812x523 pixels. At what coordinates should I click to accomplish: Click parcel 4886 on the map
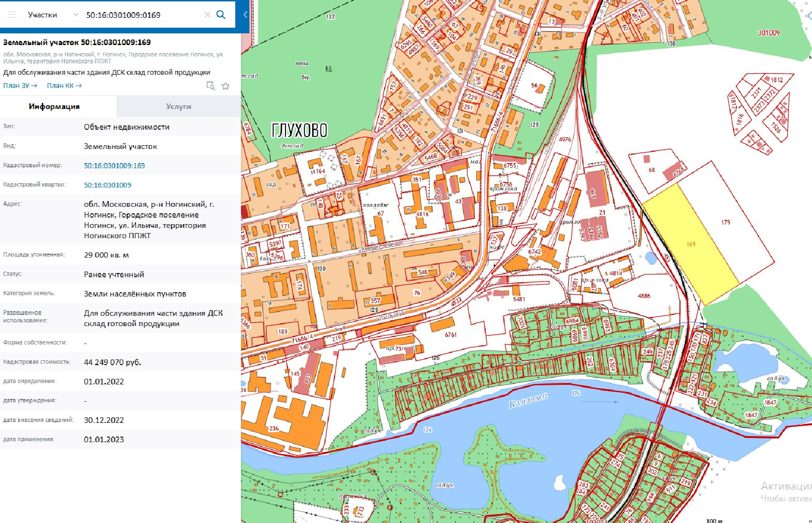point(644,296)
